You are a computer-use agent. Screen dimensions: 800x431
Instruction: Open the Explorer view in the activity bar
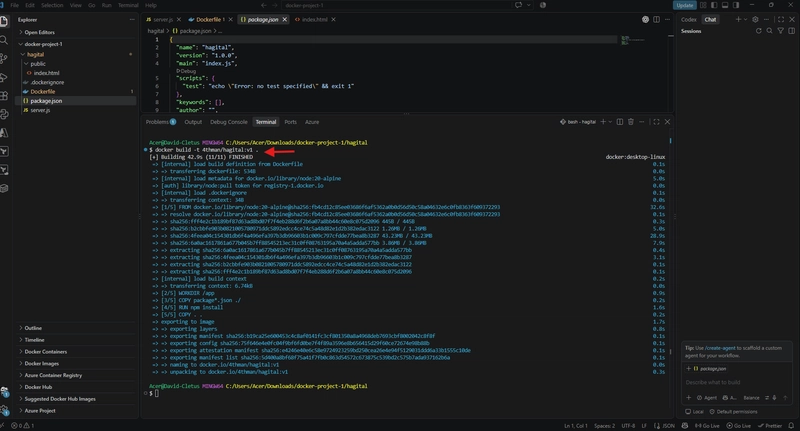click(4, 21)
